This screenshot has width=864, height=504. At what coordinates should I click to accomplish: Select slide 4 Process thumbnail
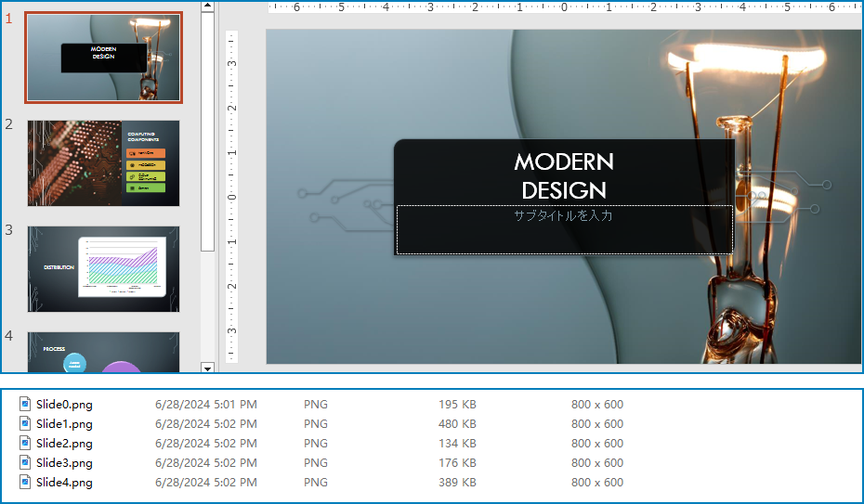tap(104, 352)
